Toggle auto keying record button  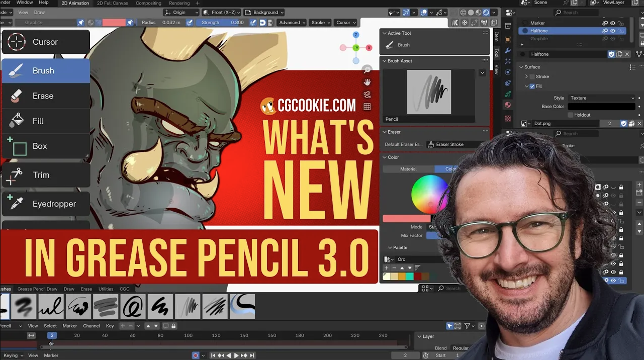196,355
